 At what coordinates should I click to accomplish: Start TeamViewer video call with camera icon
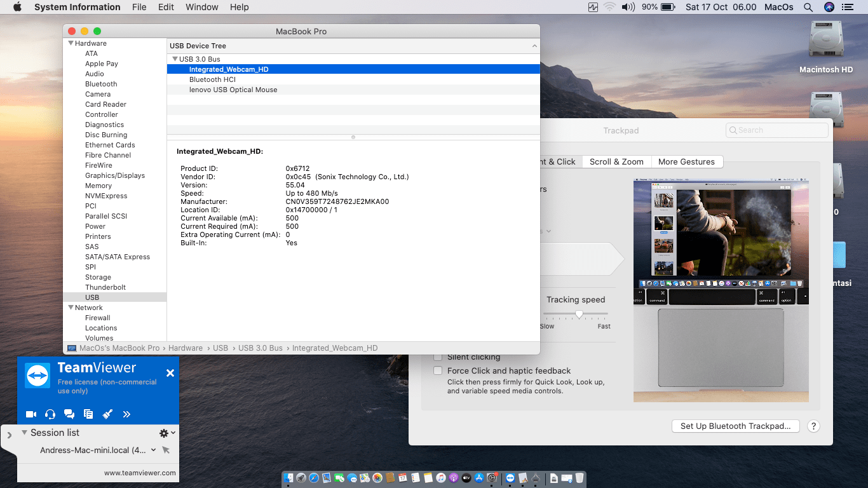click(x=31, y=414)
